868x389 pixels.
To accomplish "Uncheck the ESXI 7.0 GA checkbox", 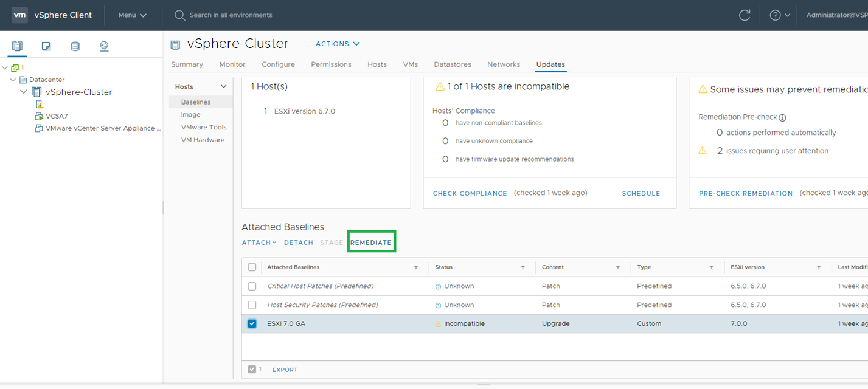I will pyautogui.click(x=252, y=323).
